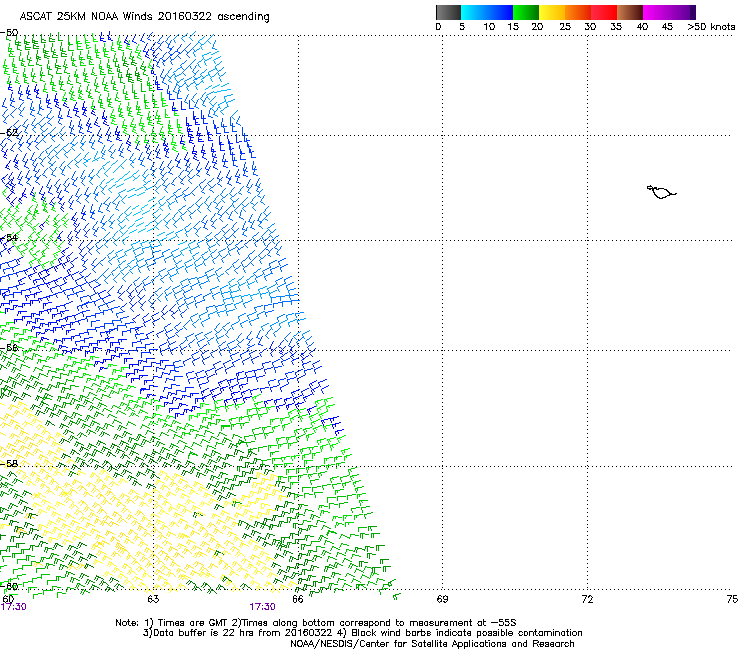Select the cyan 5-10 knots color segment
The height and width of the screenshot is (650, 740).
[474, 12]
